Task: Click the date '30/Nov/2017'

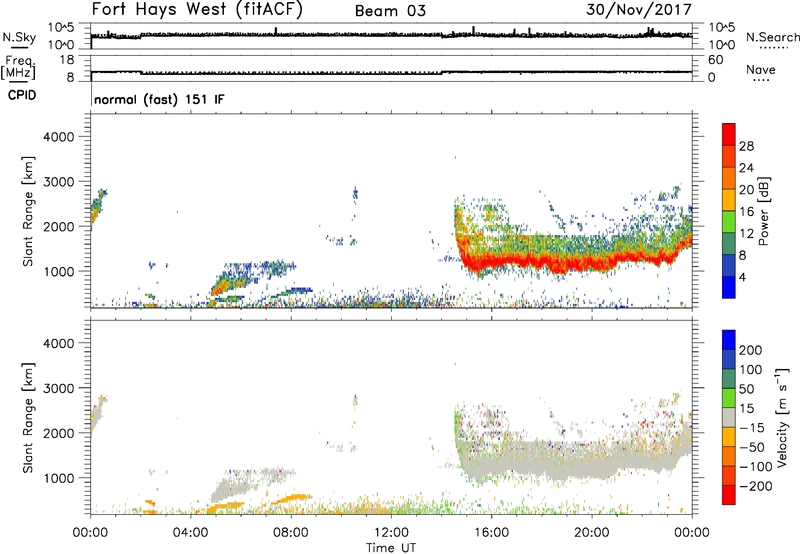Action: click(x=639, y=10)
